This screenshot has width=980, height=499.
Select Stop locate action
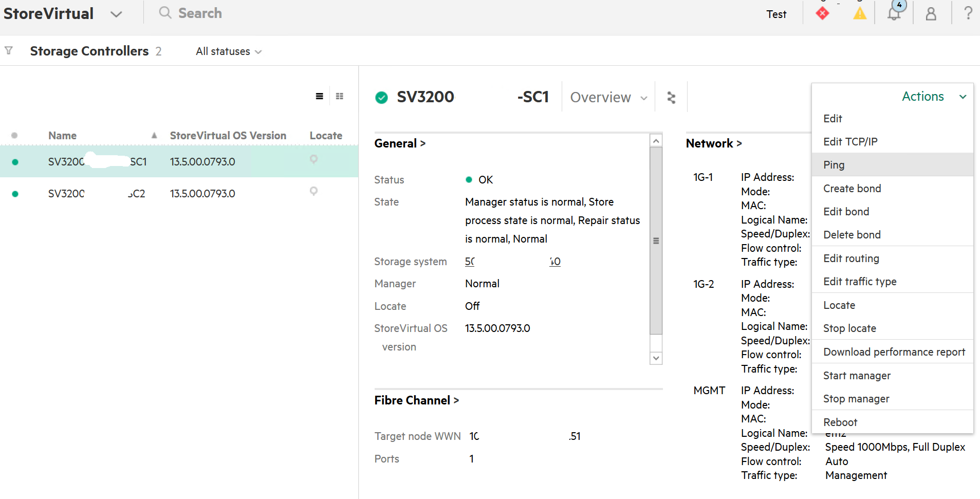pos(893,328)
